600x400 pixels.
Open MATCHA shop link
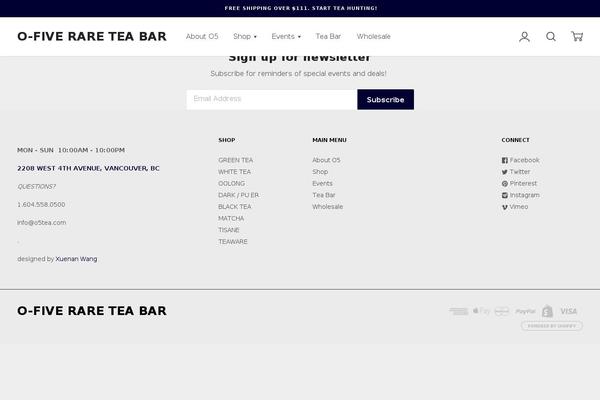tap(231, 219)
